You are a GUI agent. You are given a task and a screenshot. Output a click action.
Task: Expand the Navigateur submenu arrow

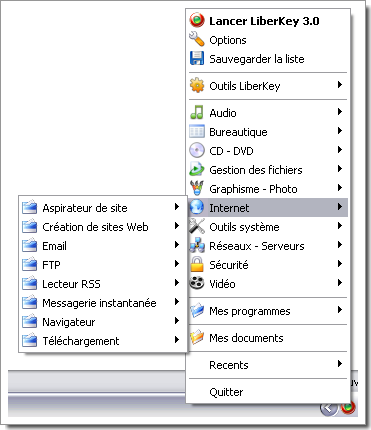click(x=177, y=321)
